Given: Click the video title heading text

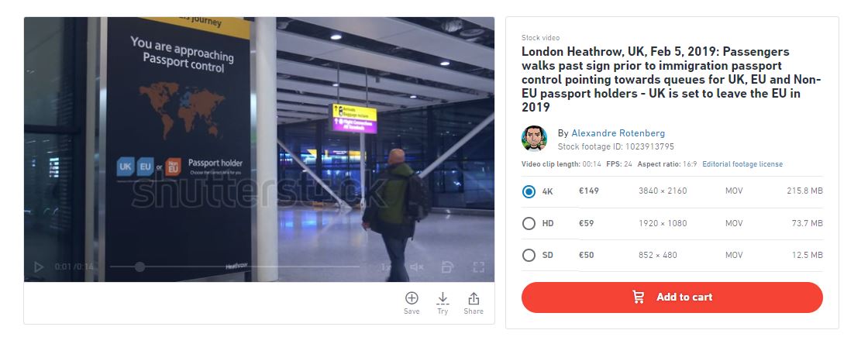Looking at the screenshot, I should tap(671, 79).
